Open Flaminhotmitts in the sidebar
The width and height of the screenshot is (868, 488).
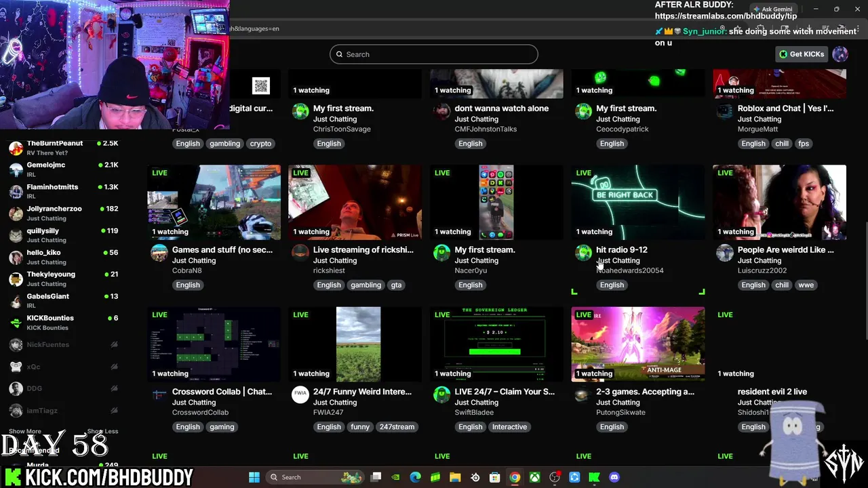64,191
